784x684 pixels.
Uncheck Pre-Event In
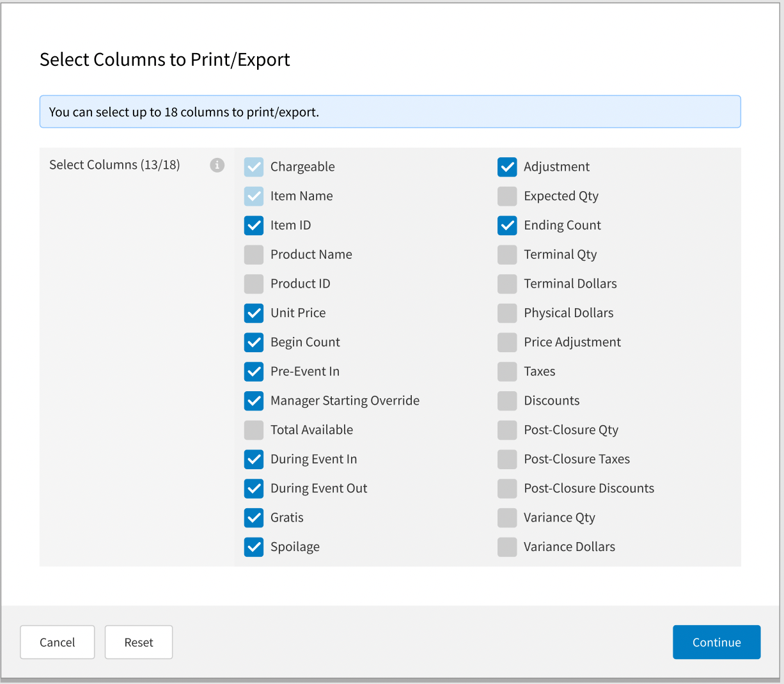coord(254,371)
